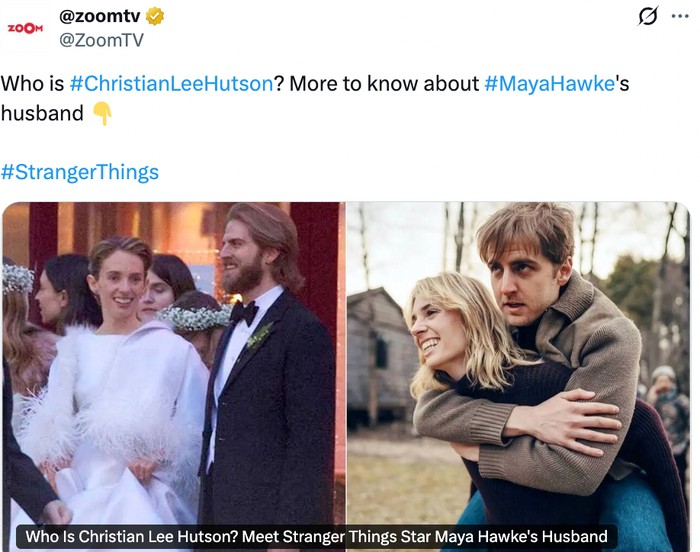Click the Grok explain-post icon

point(648,17)
